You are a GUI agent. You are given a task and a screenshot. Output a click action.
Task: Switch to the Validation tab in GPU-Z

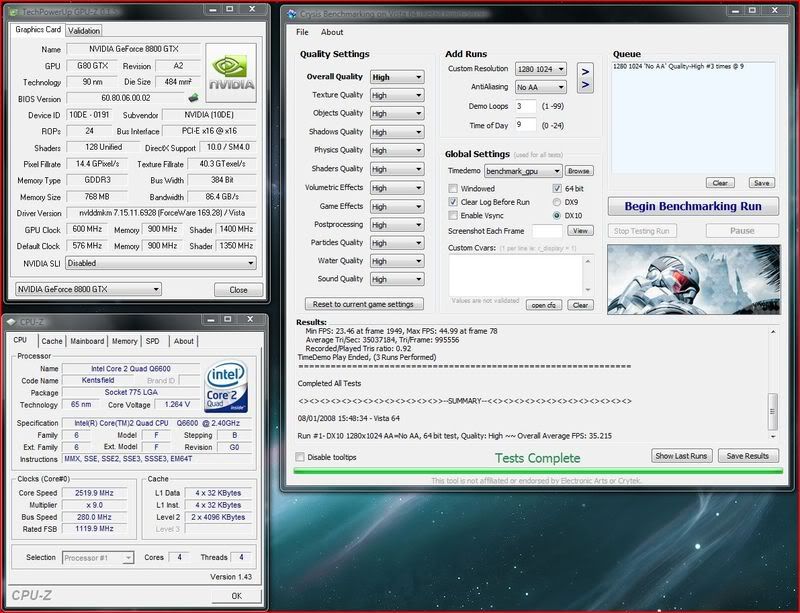[84, 31]
